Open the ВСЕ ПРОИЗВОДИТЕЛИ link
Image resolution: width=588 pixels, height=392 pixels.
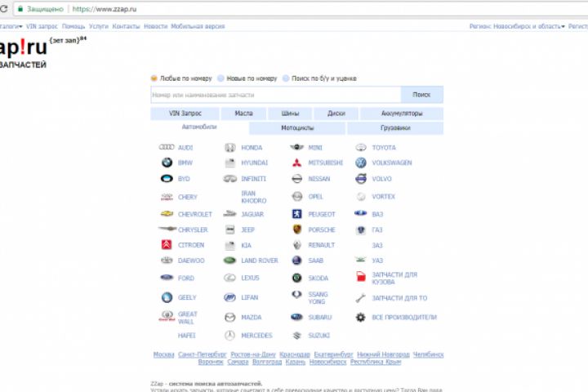(x=404, y=318)
